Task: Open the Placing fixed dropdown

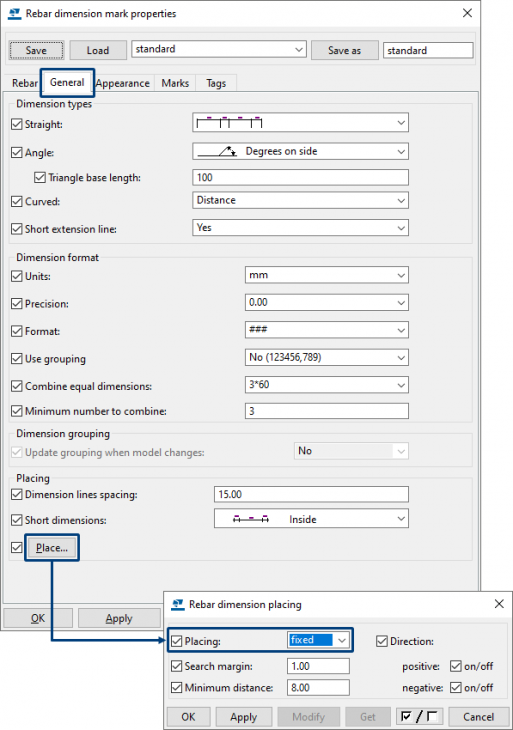Action: [318, 640]
